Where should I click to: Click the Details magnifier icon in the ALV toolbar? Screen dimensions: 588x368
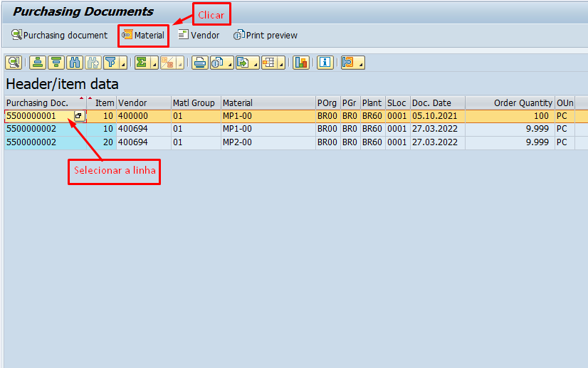(13, 63)
